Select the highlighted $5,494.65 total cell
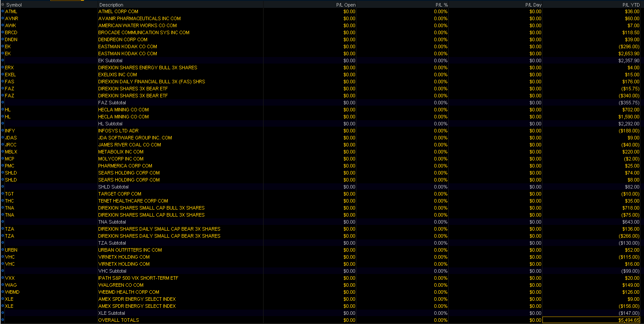Screen dimensions: 644x324 pos(591,320)
